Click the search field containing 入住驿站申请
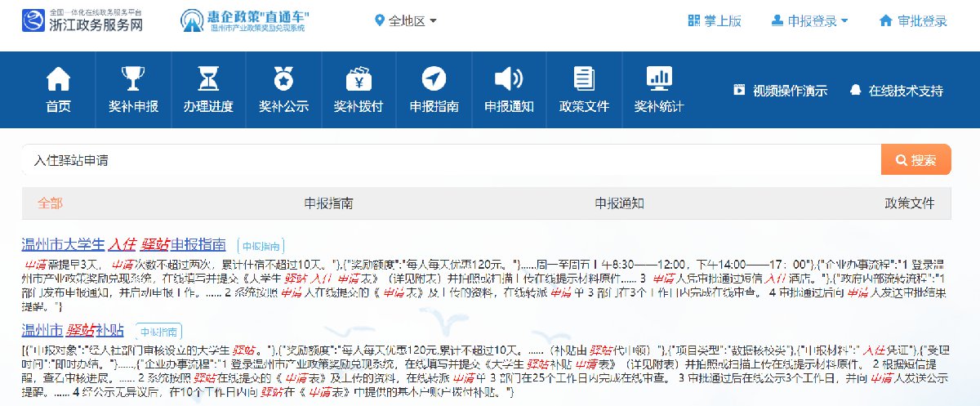Image resolution: width=980 pixels, height=406 pixels. tap(449, 160)
